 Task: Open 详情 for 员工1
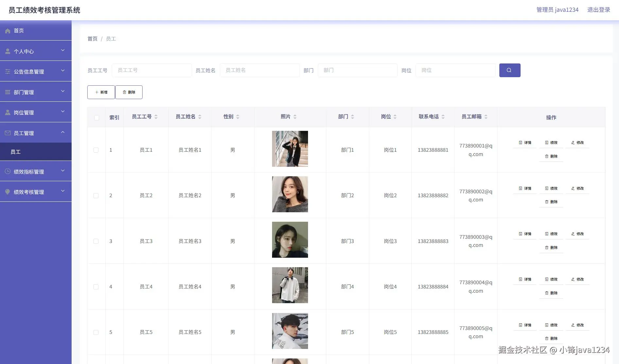(x=525, y=143)
